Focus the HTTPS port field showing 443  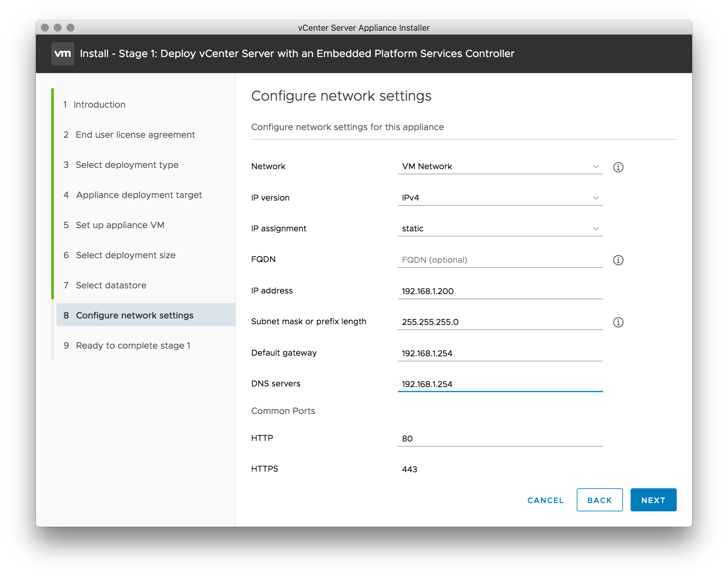point(500,469)
